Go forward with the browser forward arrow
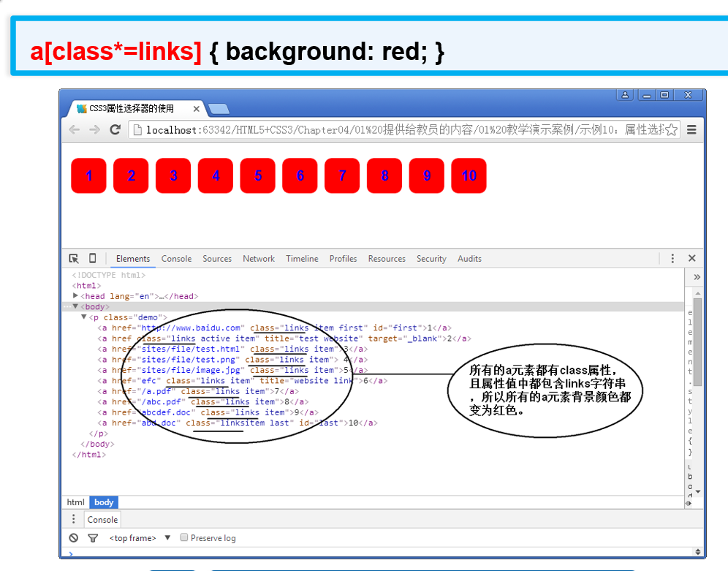The height and width of the screenshot is (571, 728). (x=95, y=129)
